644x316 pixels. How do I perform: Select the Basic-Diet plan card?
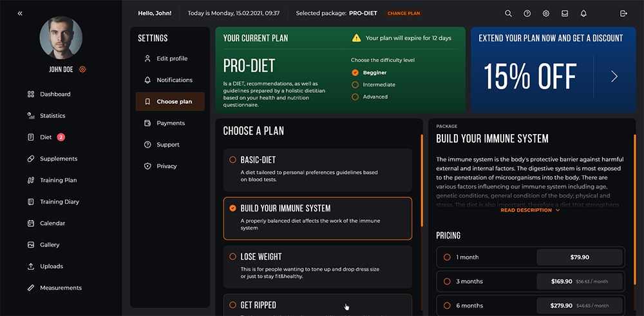317,170
